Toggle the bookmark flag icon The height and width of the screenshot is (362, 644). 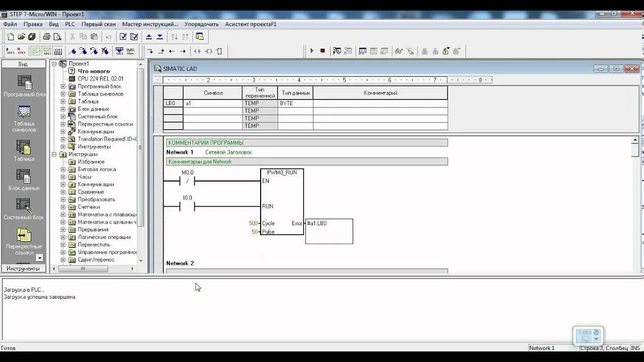(x=72, y=51)
